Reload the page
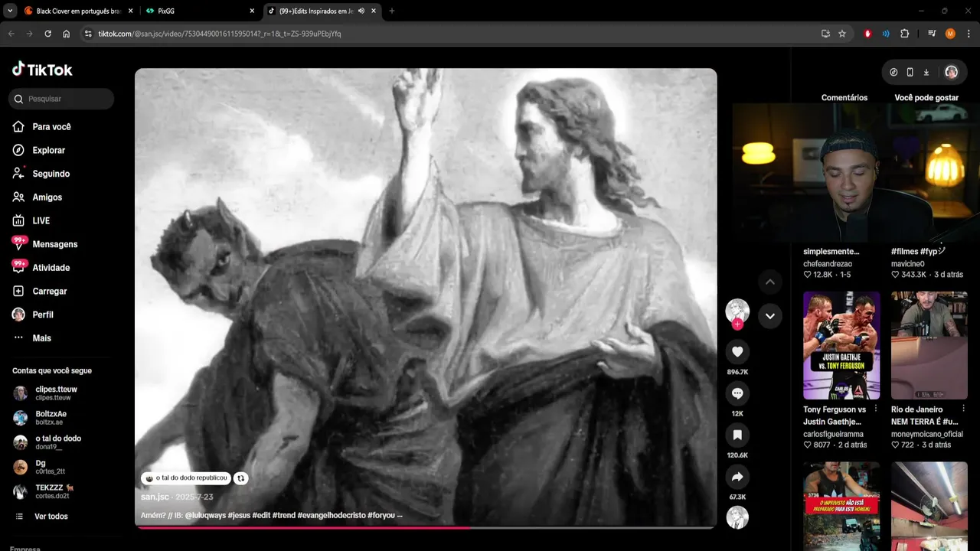 pos(47,34)
